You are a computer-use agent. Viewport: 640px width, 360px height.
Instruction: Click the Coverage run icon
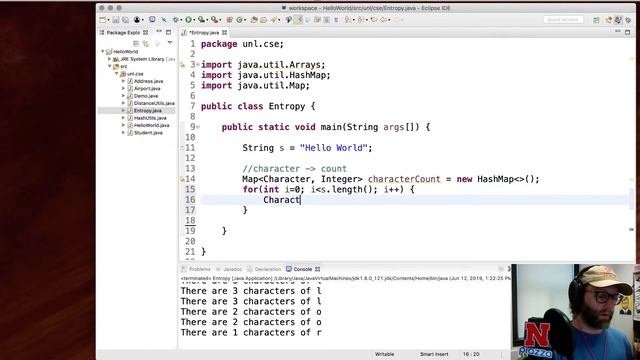point(201,20)
